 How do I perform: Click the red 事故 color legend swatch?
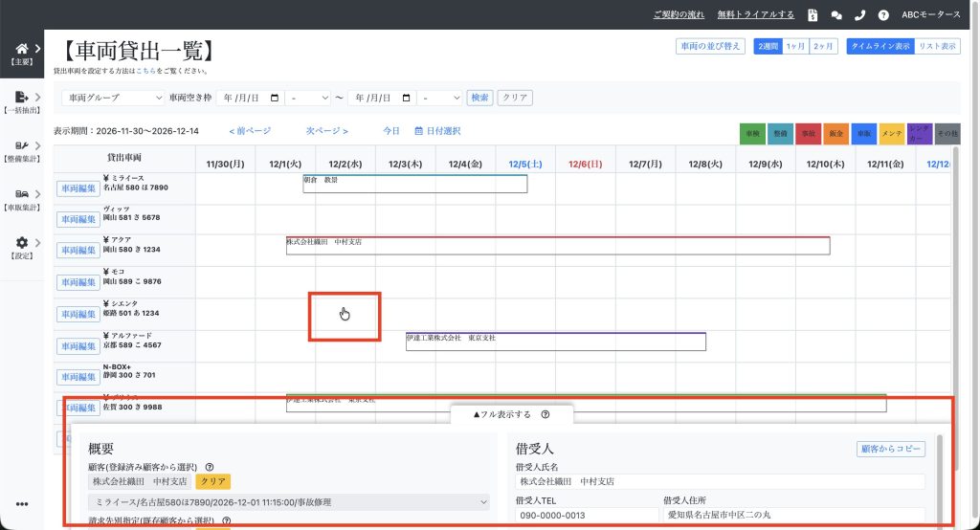point(808,133)
